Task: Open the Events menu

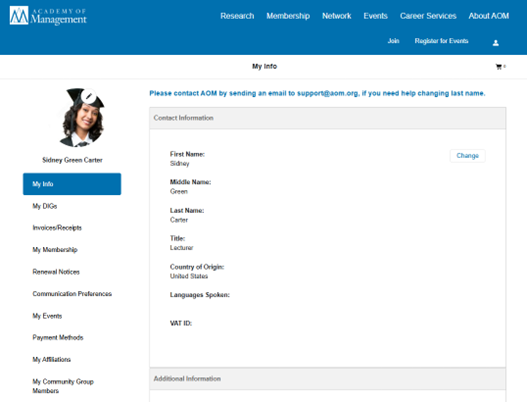Action: (x=375, y=16)
